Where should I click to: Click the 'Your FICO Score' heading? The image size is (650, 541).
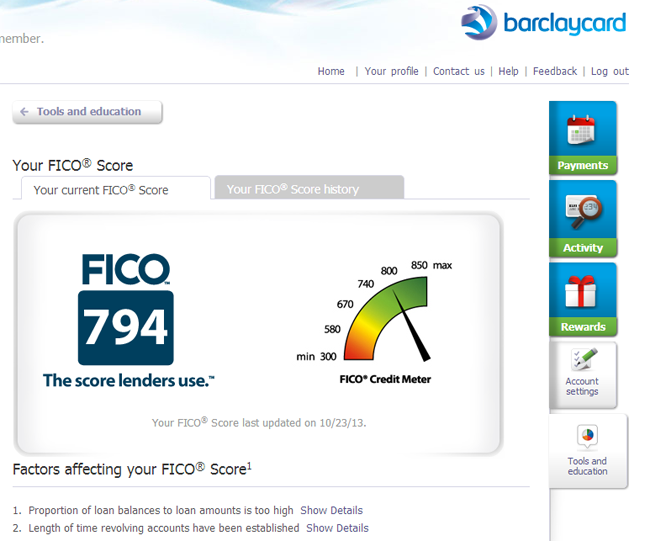[x=73, y=165]
